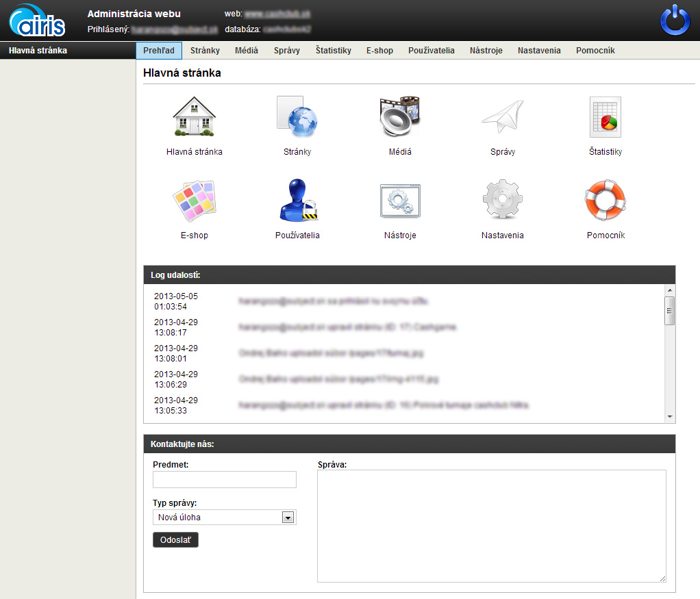Click the Log udalostí scroll down arrow
Viewport: 700px width, 599px height.
point(670,417)
